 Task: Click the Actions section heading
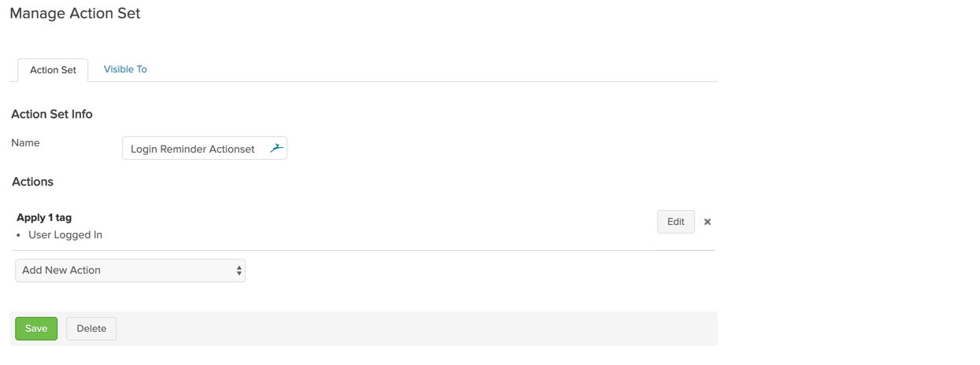pyautogui.click(x=32, y=182)
